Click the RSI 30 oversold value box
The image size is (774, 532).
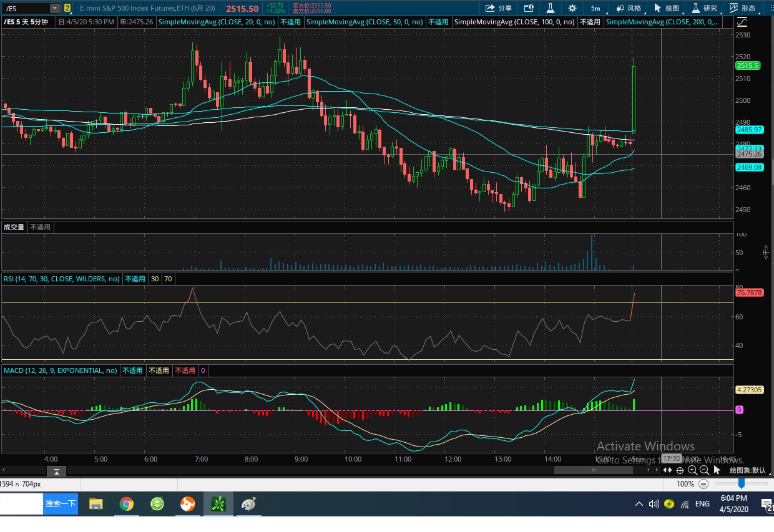click(x=154, y=279)
